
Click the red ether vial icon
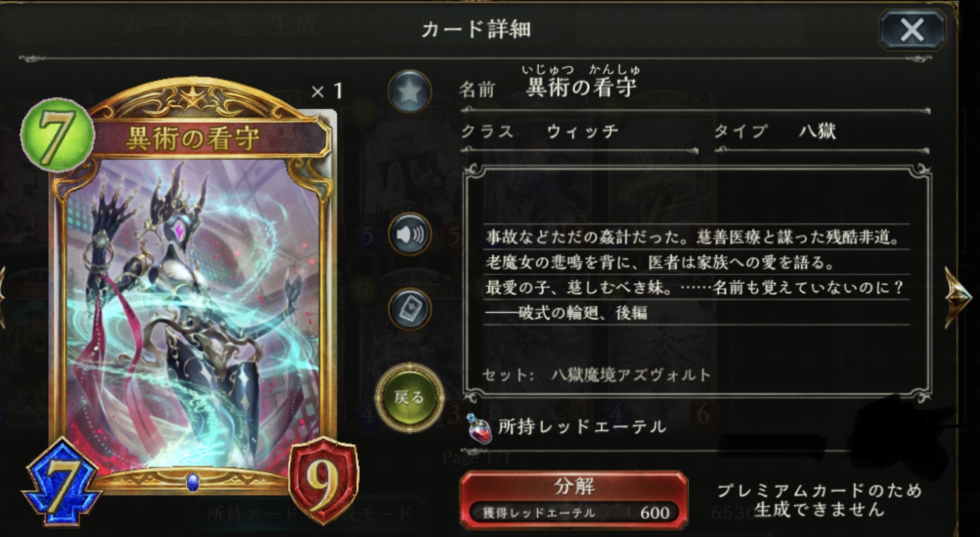(x=479, y=428)
